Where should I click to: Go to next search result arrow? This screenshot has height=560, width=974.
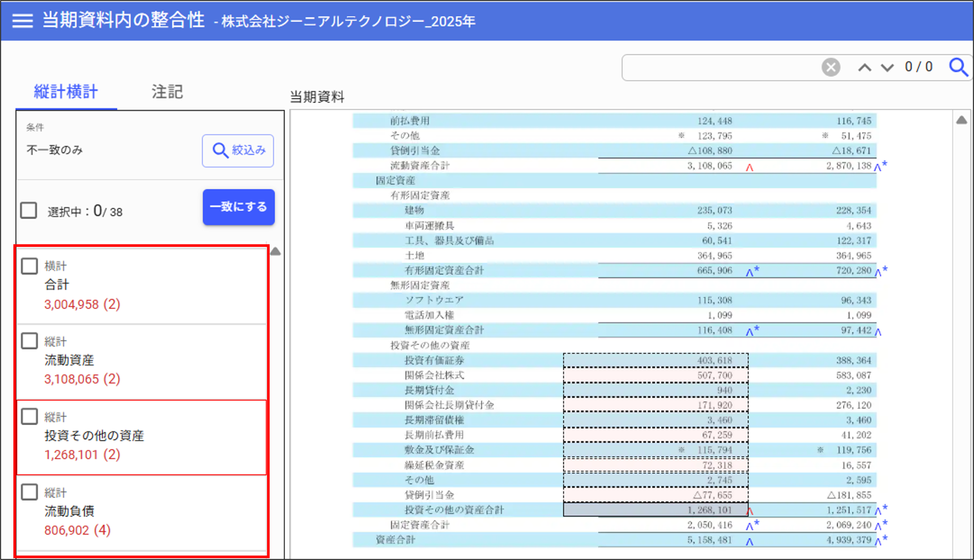point(887,68)
